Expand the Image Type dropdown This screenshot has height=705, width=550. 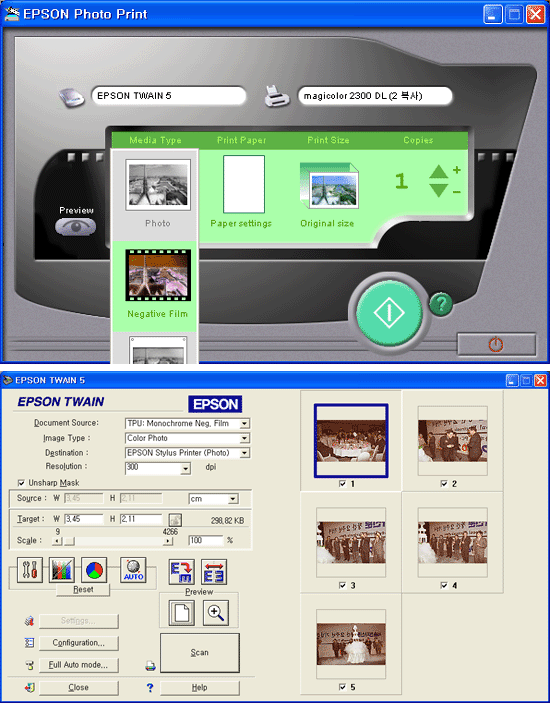tap(244, 438)
